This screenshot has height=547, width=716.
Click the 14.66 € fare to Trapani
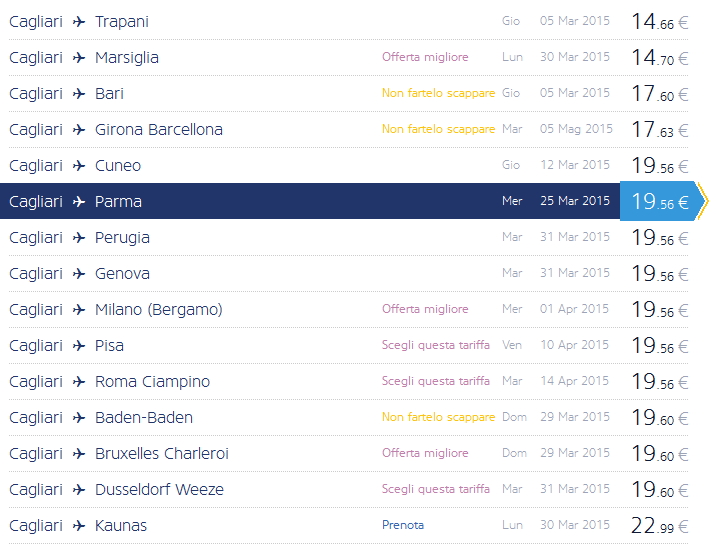[659, 22]
